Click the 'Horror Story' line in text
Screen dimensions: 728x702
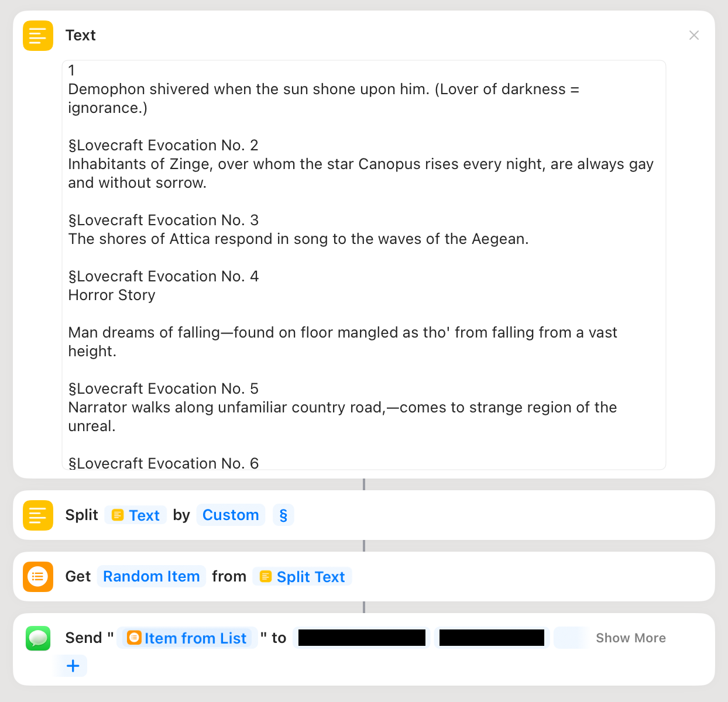[x=112, y=295]
